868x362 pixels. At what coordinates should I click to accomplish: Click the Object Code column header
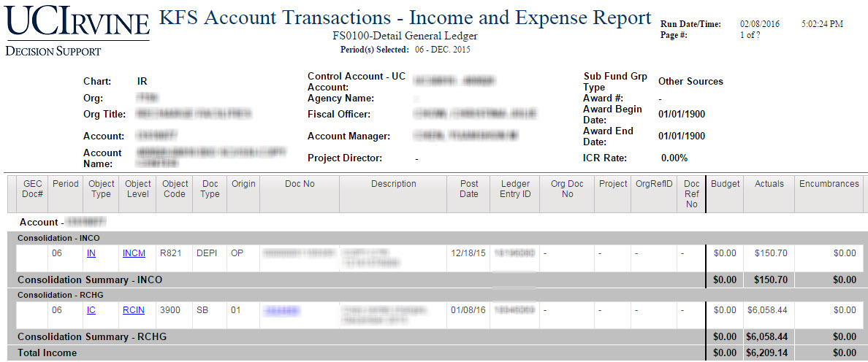[x=175, y=189]
